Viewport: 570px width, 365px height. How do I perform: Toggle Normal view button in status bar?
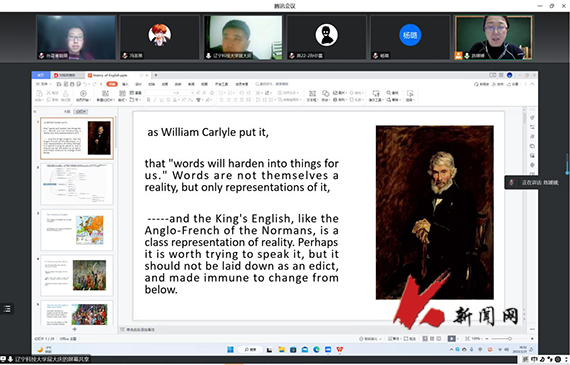tap(425, 338)
